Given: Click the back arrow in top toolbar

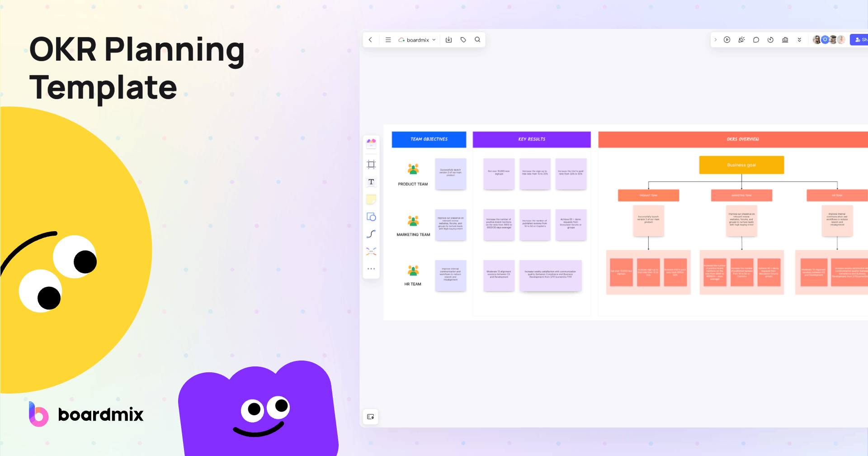Looking at the screenshot, I should (370, 40).
